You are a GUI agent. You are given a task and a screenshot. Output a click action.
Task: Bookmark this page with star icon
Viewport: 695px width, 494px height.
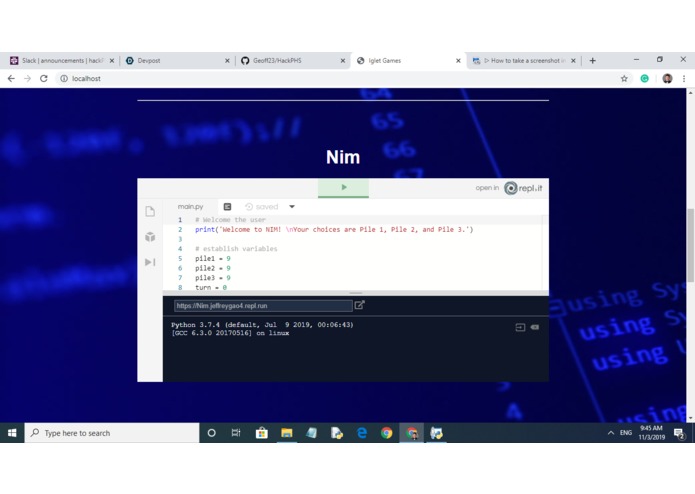tap(624, 78)
